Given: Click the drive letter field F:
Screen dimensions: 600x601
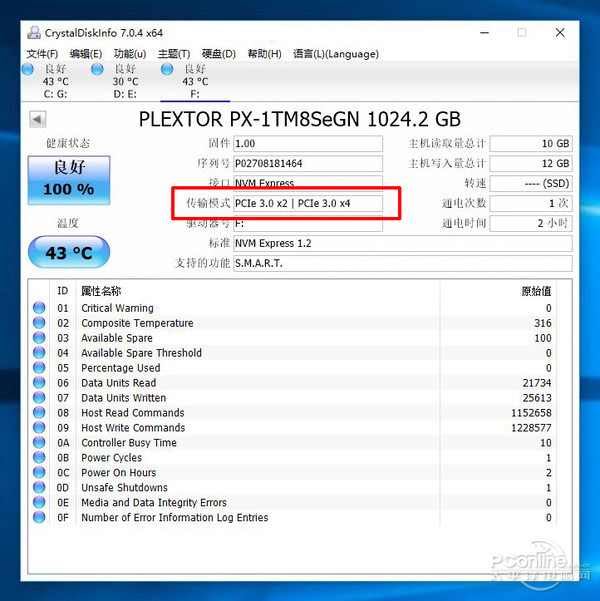Looking at the screenshot, I should pyautogui.click(x=308, y=223).
